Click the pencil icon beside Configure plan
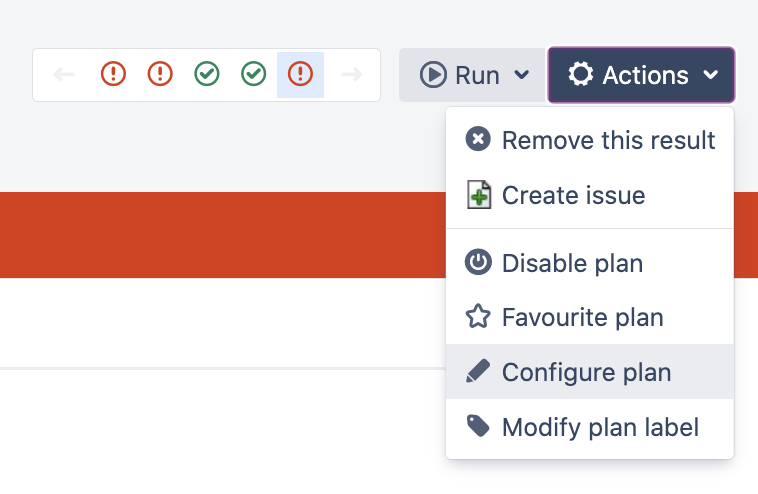The height and width of the screenshot is (494, 758). point(479,372)
